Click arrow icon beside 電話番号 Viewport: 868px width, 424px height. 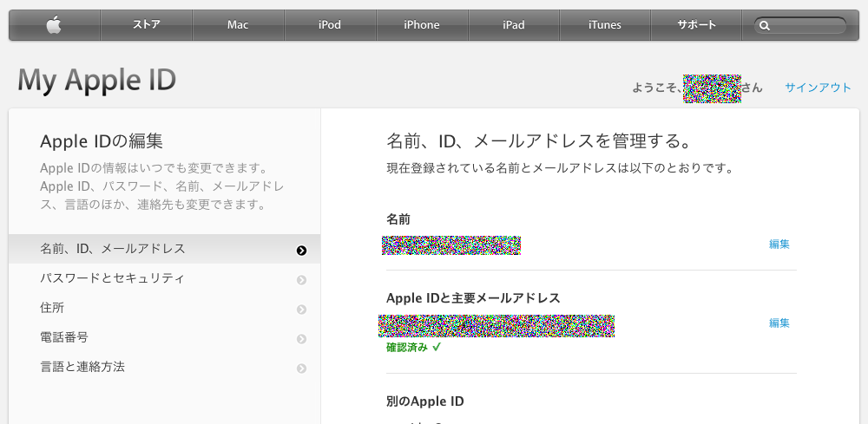(x=301, y=338)
